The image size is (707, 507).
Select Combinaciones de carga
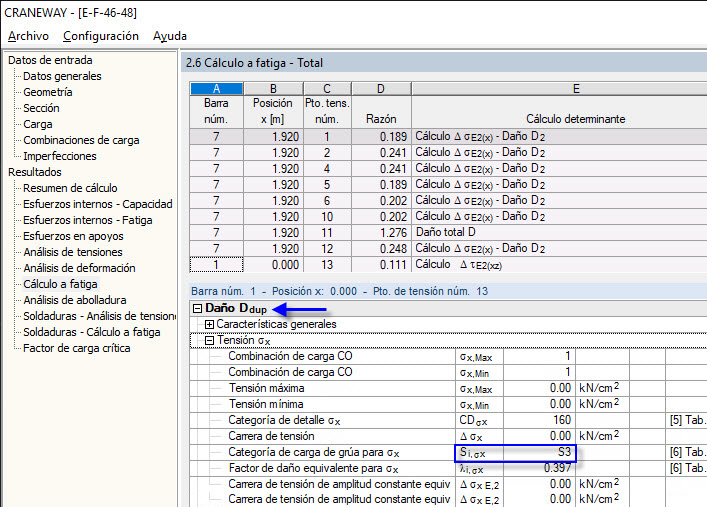pyautogui.click(x=81, y=140)
